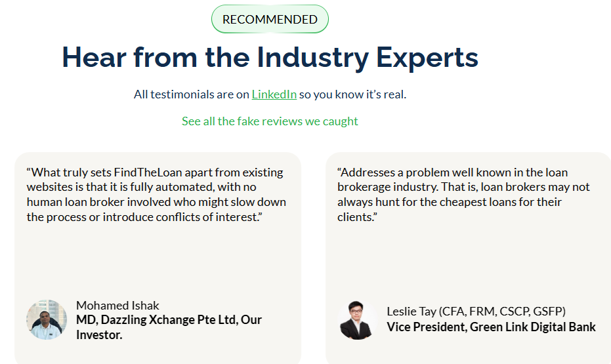Viewport: 611px width, 364px height.
Task: Click the quote starting 'Addresses a problem well known'
Action: [x=463, y=194]
